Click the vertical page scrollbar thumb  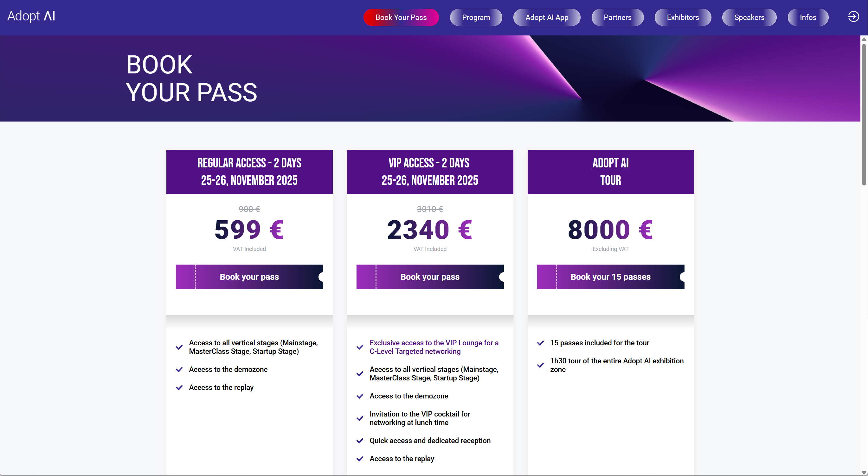tap(864, 115)
